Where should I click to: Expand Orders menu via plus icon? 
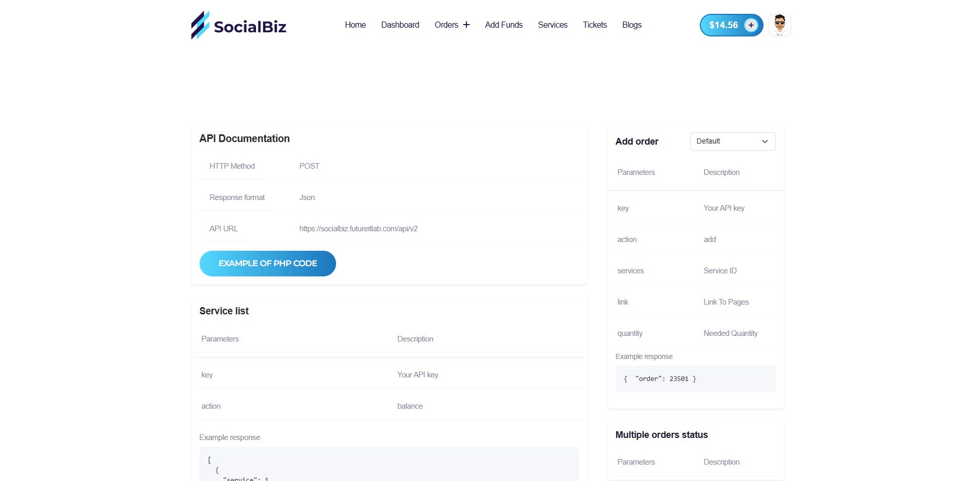pos(466,25)
